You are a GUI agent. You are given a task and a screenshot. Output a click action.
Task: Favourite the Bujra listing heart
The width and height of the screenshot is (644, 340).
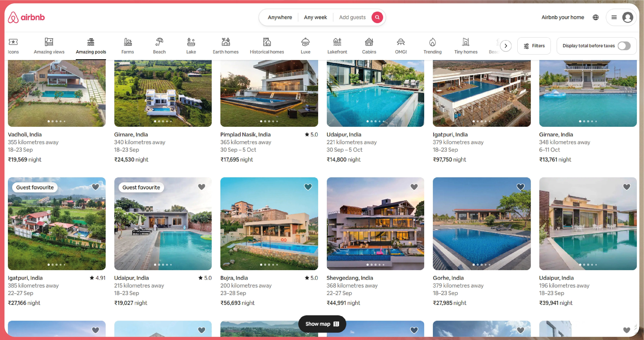click(308, 187)
